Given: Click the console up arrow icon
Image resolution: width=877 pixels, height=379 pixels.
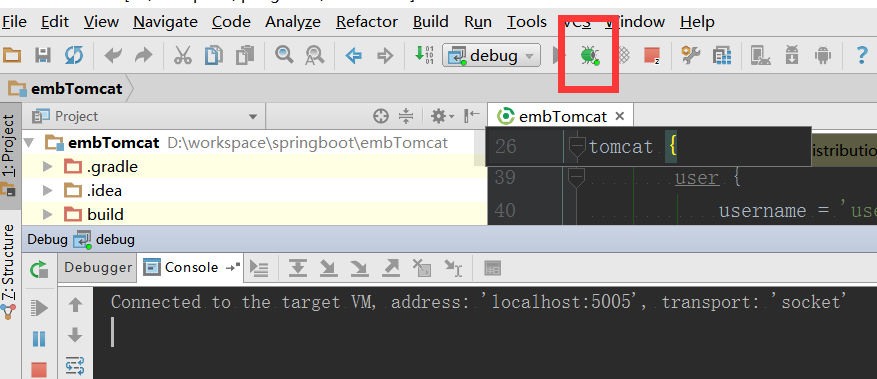Looking at the screenshot, I should (x=75, y=305).
